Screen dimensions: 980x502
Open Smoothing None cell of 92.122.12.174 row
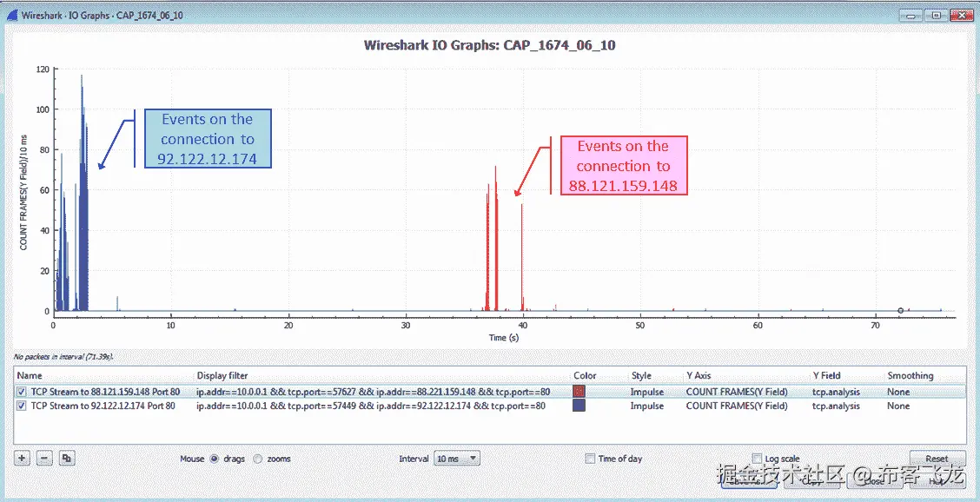pos(898,406)
